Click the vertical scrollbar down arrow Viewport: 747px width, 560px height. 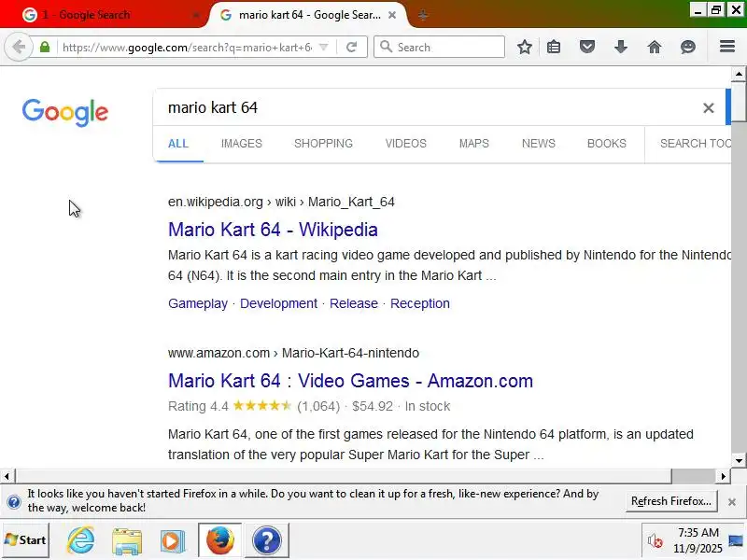(x=739, y=460)
